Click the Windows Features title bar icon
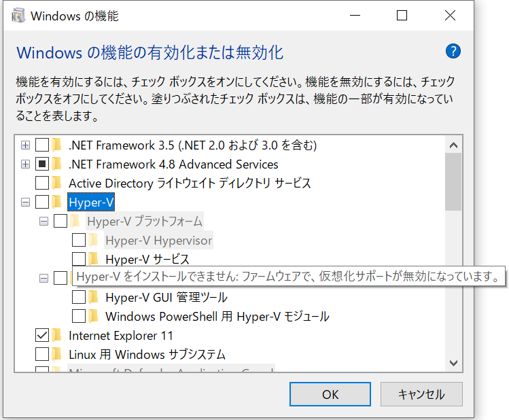This screenshot has width=509, height=420. pos(18,16)
